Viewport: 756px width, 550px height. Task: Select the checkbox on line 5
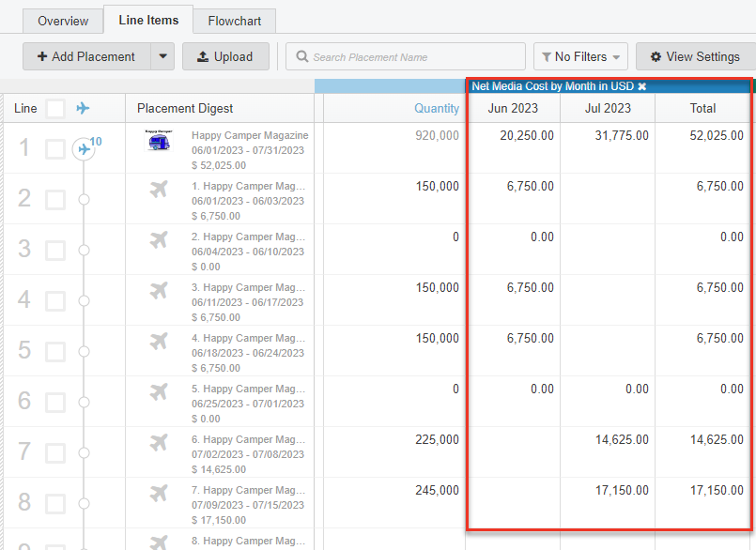(x=55, y=351)
